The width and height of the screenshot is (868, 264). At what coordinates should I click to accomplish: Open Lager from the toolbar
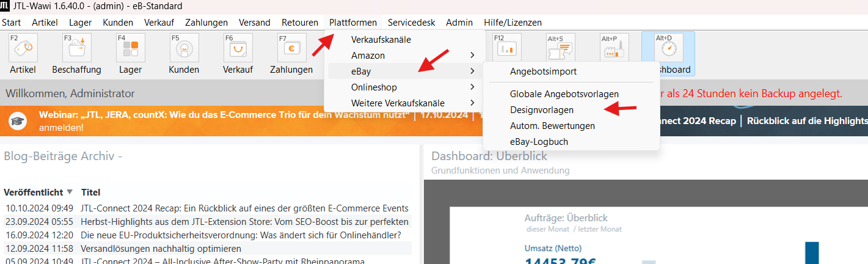[x=130, y=48]
